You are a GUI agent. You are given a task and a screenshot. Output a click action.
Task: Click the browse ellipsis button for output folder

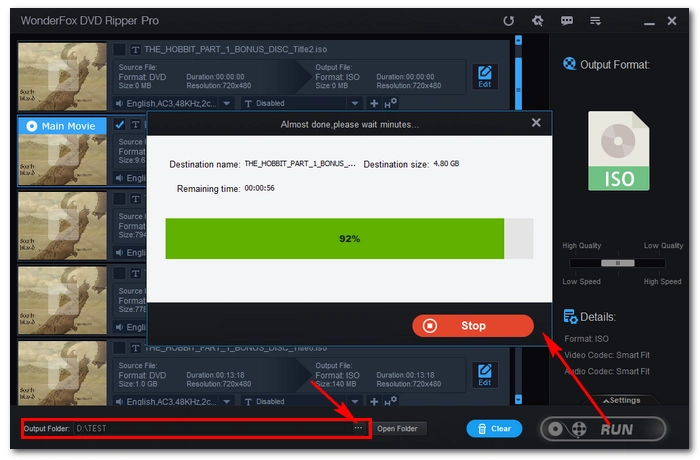[x=358, y=428]
